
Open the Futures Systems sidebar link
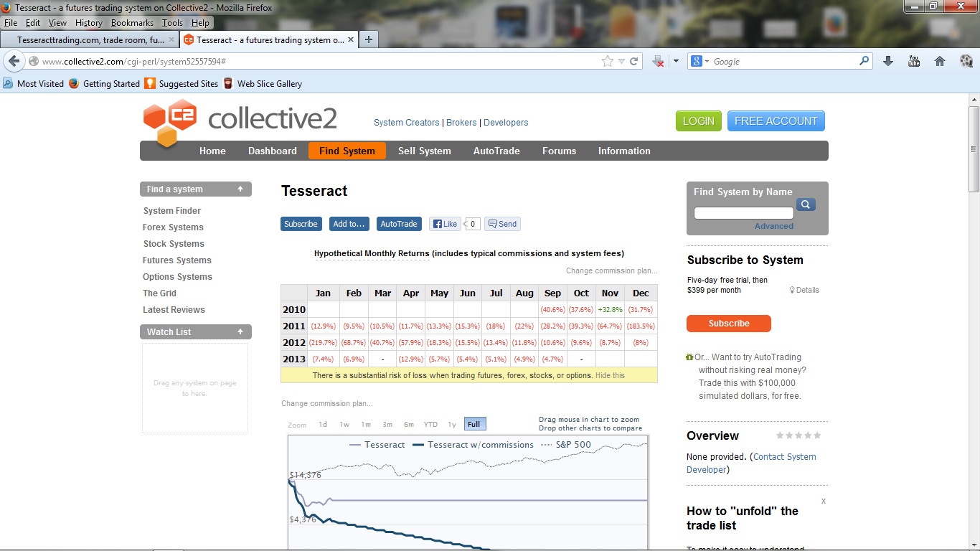coord(177,260)
